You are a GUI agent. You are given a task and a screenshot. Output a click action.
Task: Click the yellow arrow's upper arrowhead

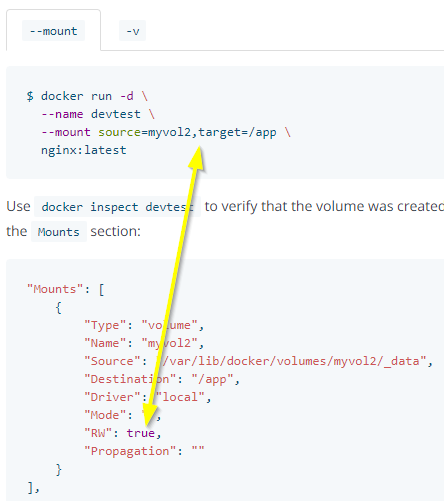pos(197,159)
